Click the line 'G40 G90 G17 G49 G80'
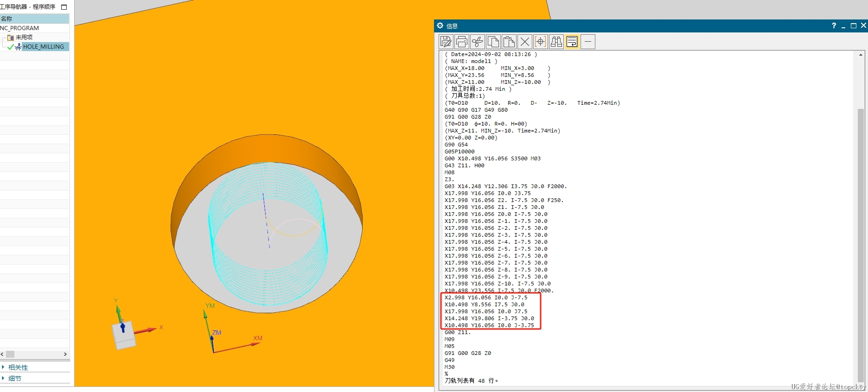 click(x=476, y=110)
